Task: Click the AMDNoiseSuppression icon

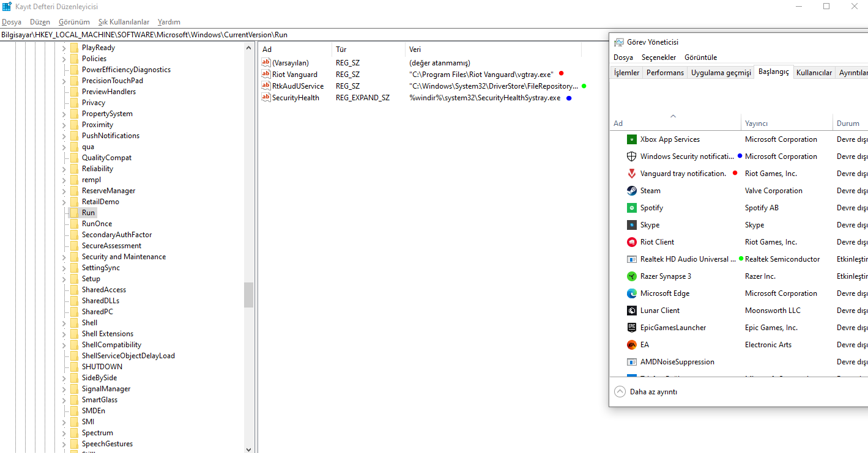Action: (632, 362)
